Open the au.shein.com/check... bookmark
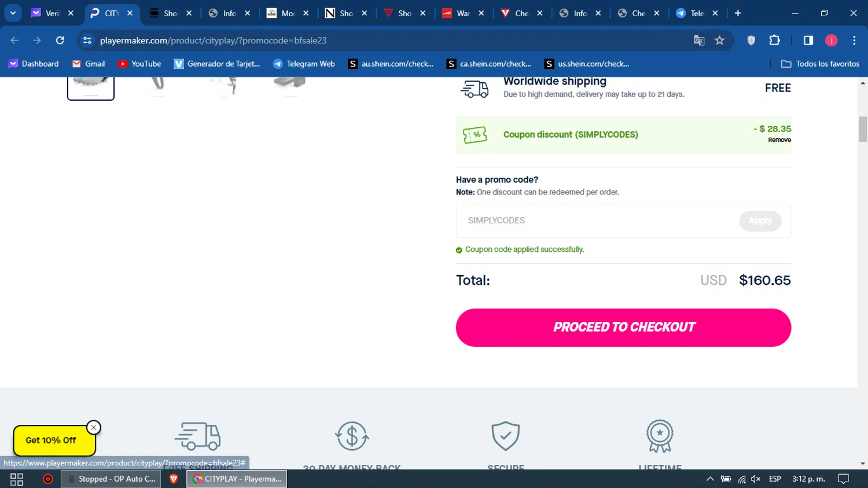The height and width of the screenshot is (488, 868). click(391, 64)
